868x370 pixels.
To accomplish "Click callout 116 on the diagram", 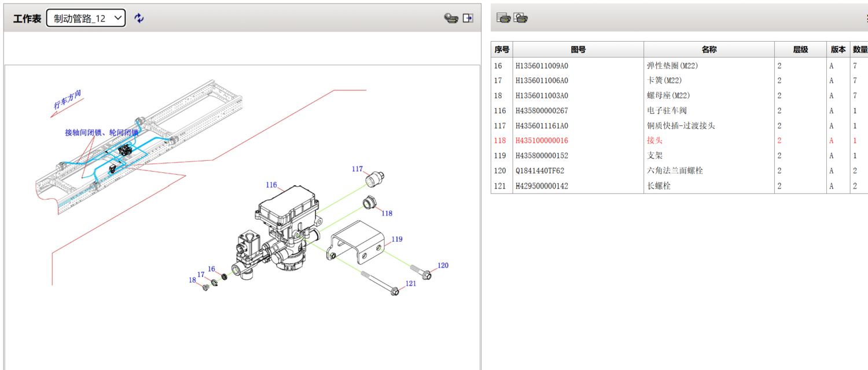I will (271, 185).
